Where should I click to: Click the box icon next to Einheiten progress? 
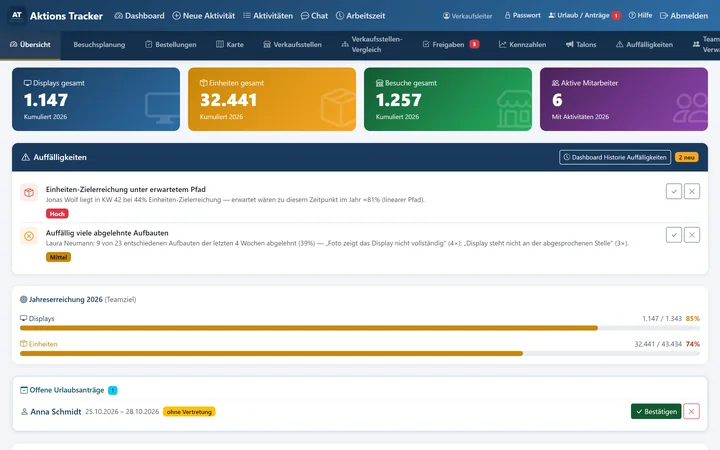tap(23, 344)
